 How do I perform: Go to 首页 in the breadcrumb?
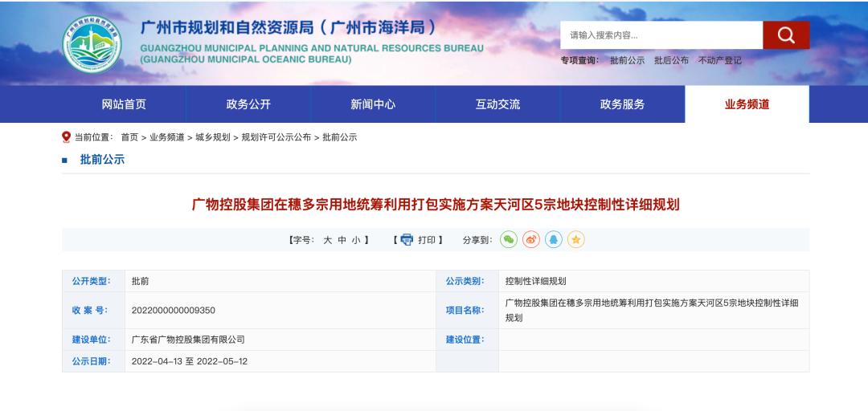[129, 137]
